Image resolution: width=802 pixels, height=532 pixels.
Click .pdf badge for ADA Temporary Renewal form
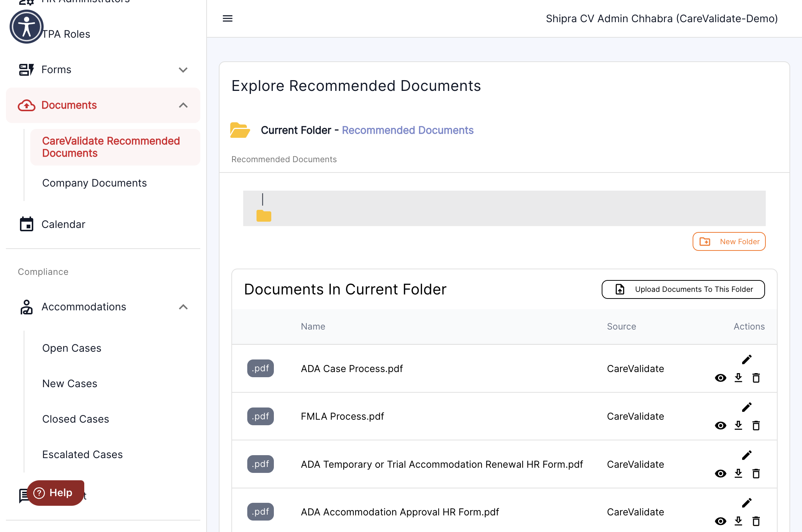tap(261, 464)
